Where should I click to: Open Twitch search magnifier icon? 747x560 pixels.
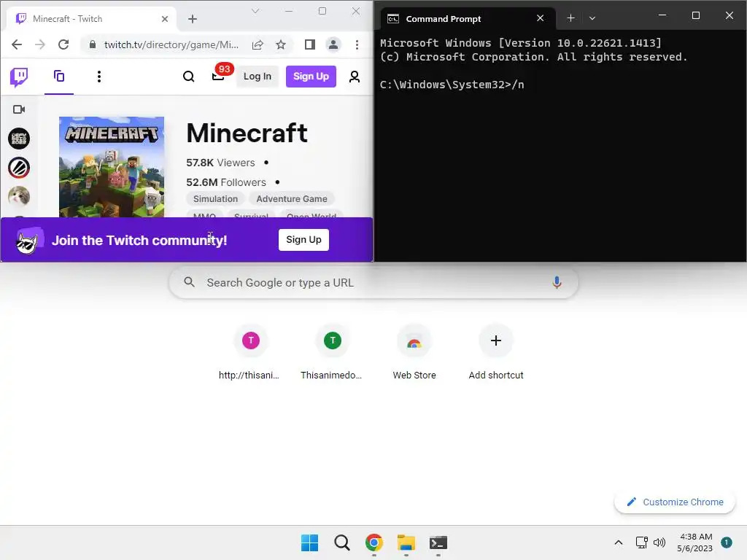[x=189, y=77]
